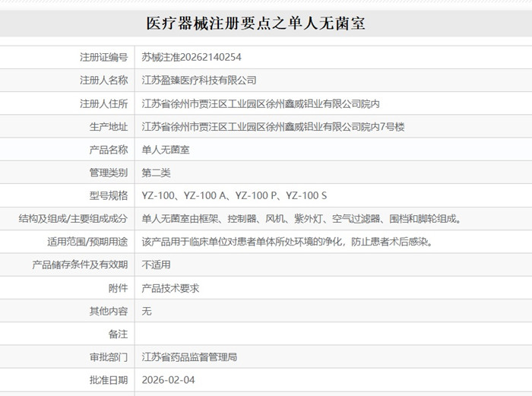Select the production address ending 7号楼
Image resolution: width=532 pixels, height=396 pixels.
pos(273,127)
